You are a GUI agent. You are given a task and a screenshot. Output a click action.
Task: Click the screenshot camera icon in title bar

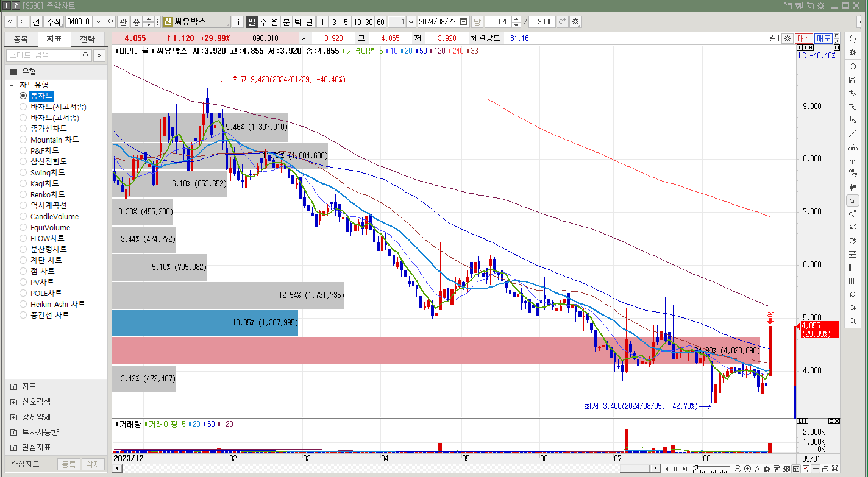809,5
